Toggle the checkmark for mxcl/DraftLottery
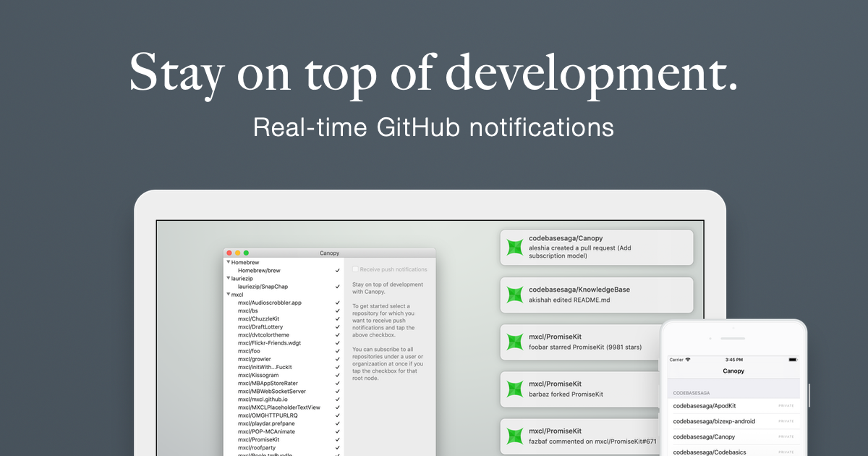Screen dimensions: 868x456 point(338,327)
